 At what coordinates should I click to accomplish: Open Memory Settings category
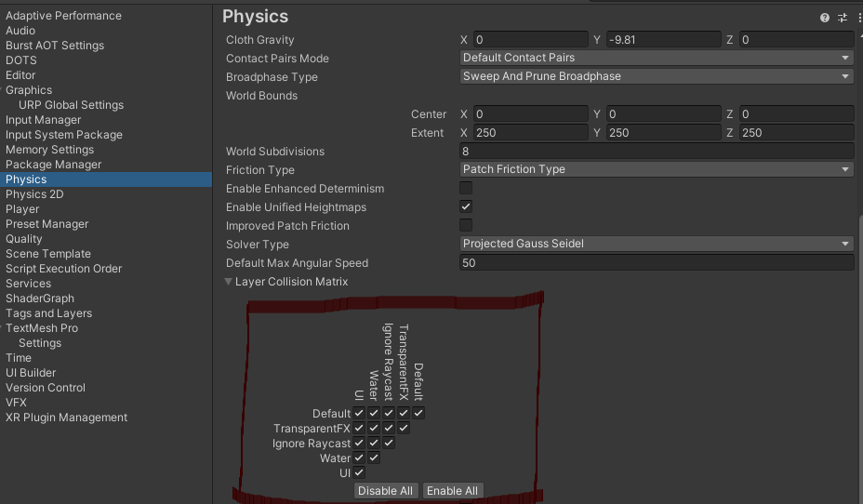(x=49, y=149)
